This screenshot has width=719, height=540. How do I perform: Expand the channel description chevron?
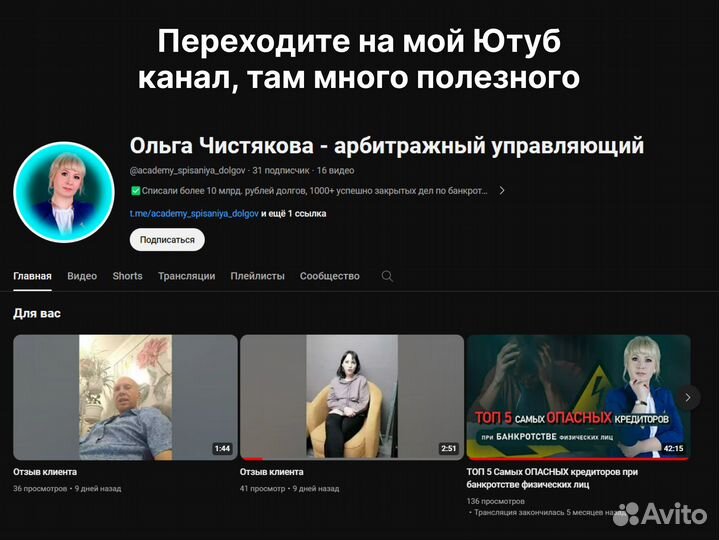click(502, 190)
